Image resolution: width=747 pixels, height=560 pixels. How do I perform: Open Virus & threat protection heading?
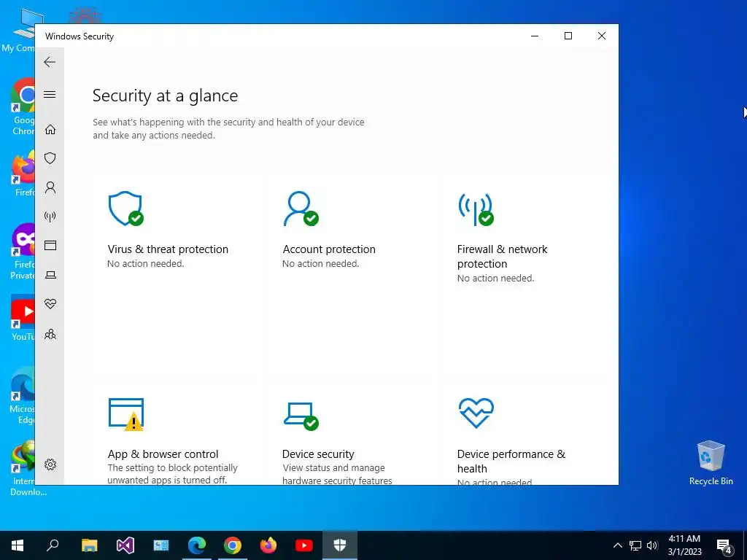click(x=168, y=249)
